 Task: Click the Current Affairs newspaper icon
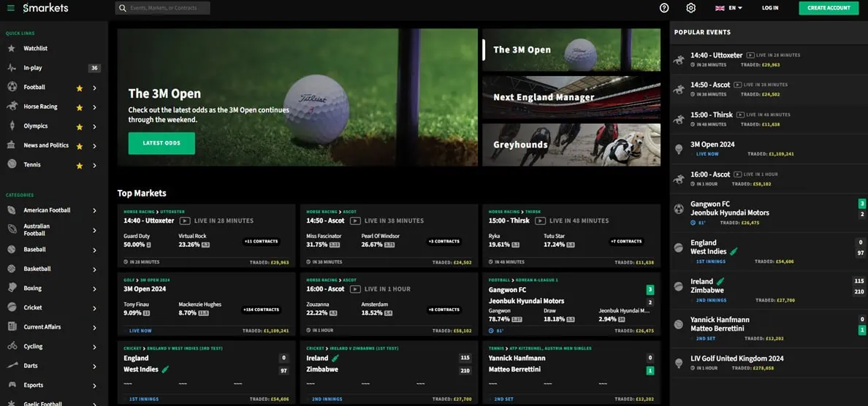tap(12, 327)
